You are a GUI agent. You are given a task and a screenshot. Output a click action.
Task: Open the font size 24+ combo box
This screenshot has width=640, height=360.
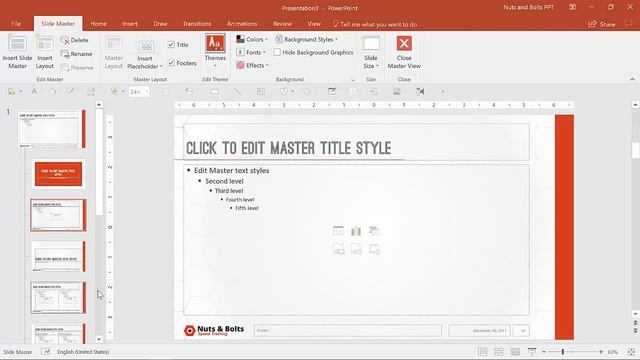139,91
